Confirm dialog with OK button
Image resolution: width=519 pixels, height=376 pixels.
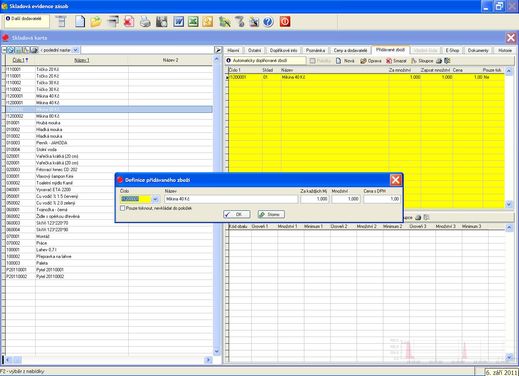pos(237,214)
